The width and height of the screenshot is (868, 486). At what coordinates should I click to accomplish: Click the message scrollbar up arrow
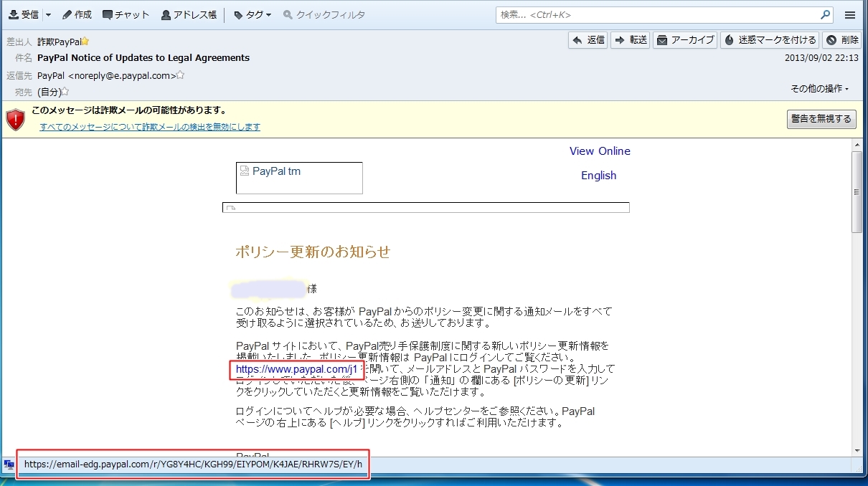click(x=857, y=146)
